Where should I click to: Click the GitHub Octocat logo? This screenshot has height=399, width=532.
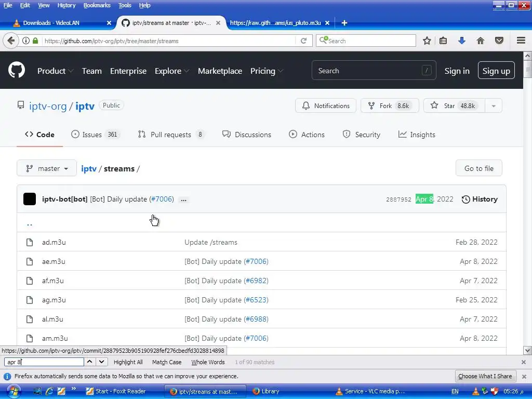pyautogui.click(x=16, y=70)
